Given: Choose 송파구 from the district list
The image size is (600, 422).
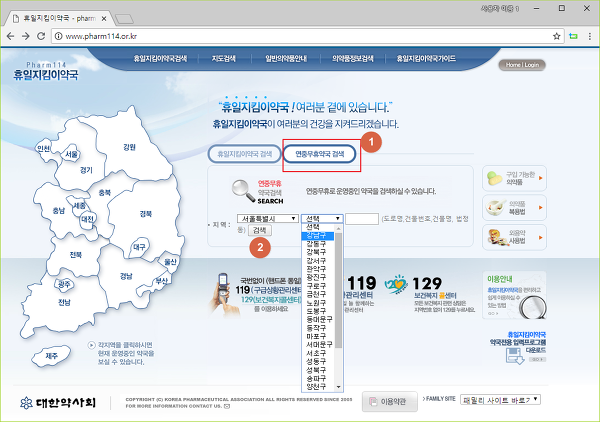Looking at the screenshot, I should [x=318, y=379].
